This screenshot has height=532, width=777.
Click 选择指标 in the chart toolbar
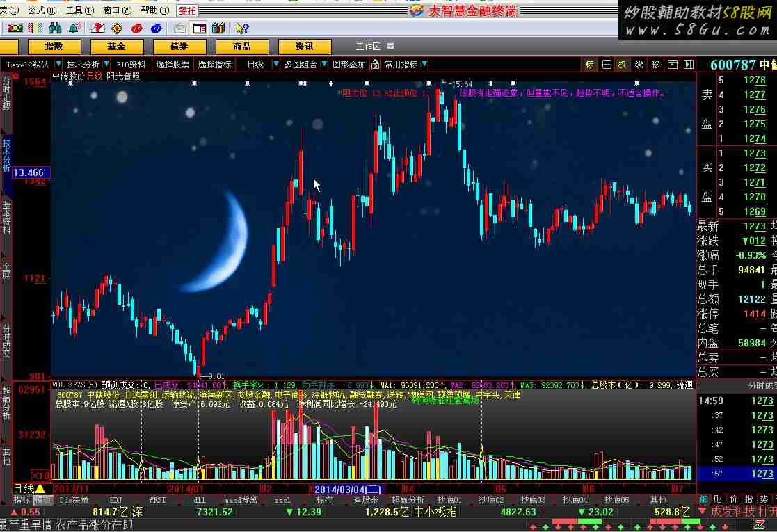pos(214,65)
